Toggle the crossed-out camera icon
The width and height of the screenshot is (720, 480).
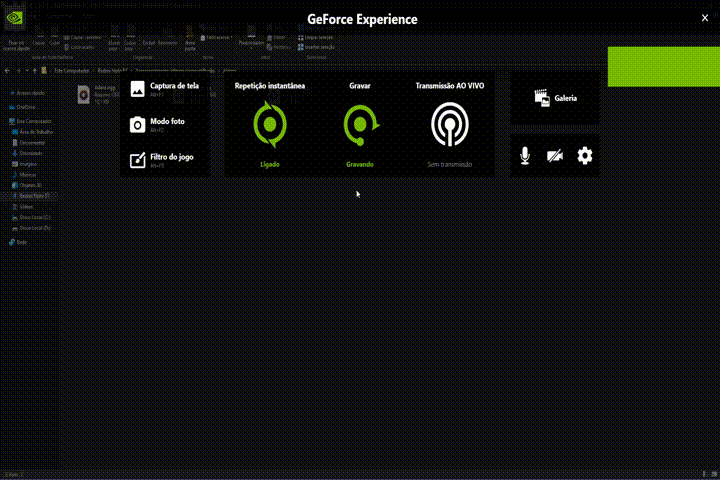tap(555, 156)
